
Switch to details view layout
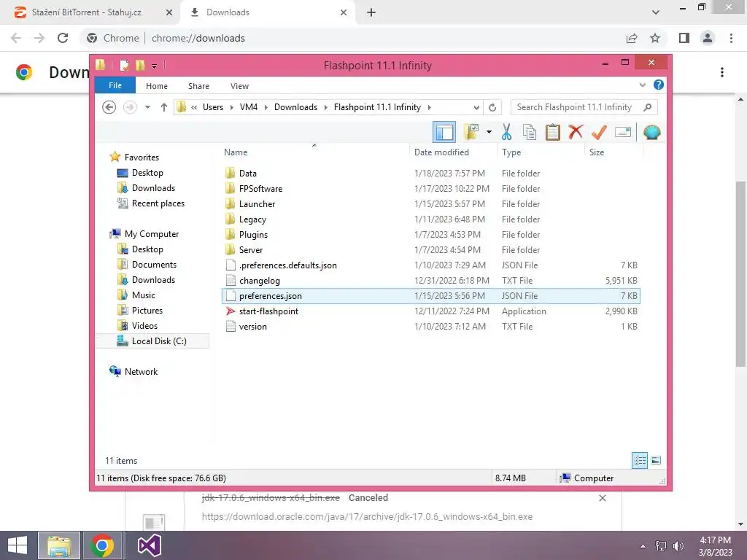pos(640,460)
